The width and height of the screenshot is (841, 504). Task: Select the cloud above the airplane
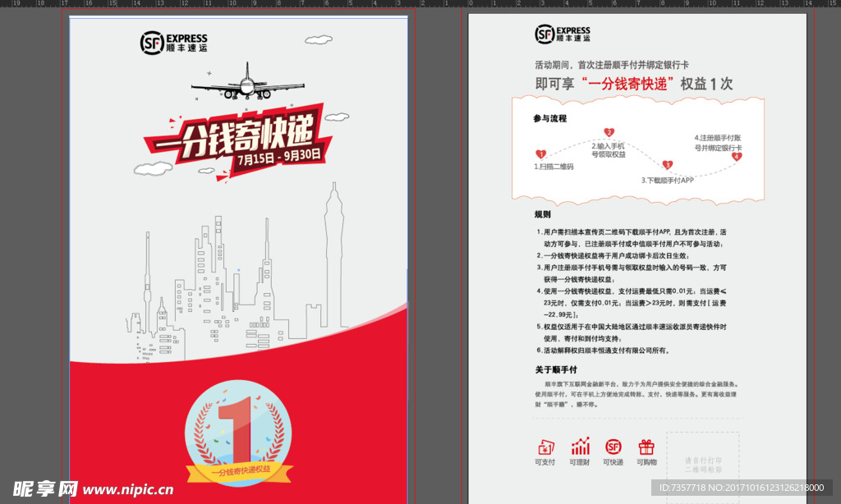pos(319,39)
